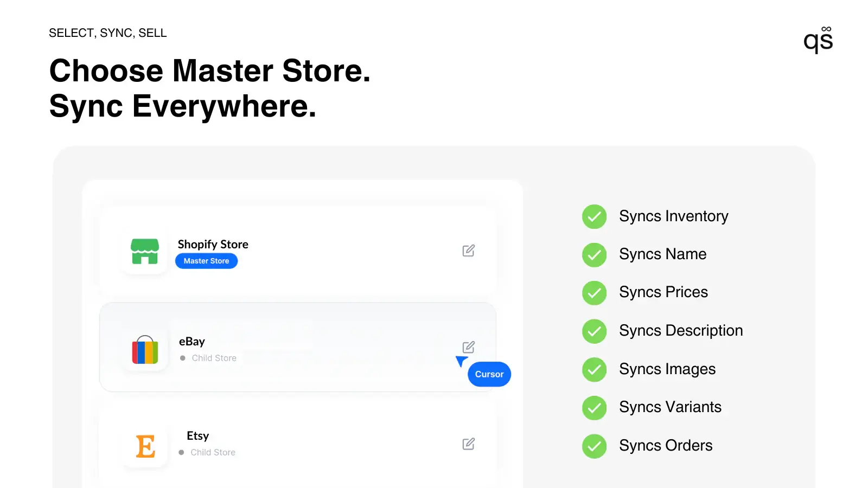868x488 pixels.
Task: Expand the Etsy Child Store row
Action: pyautogui.click(x=298, y=444)
